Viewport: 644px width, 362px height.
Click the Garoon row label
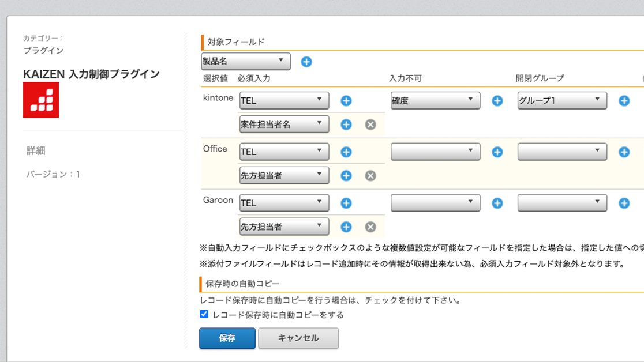pos(218,200)
